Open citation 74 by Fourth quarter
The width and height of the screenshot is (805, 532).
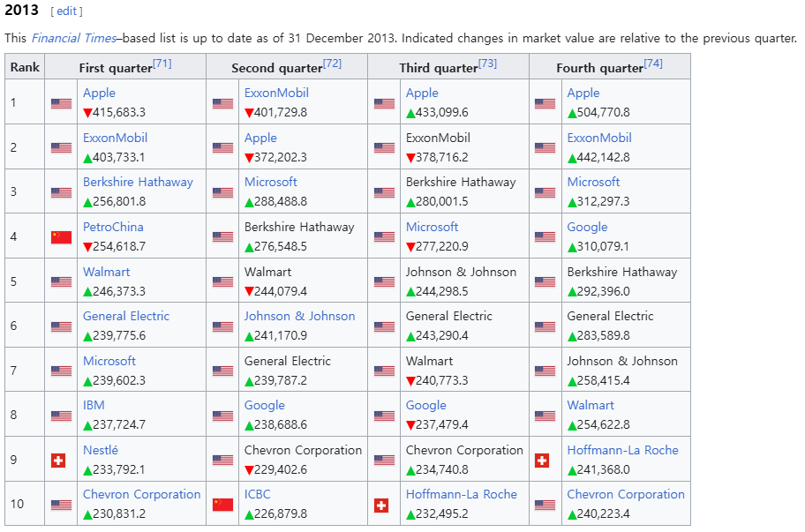click(653, 64)
